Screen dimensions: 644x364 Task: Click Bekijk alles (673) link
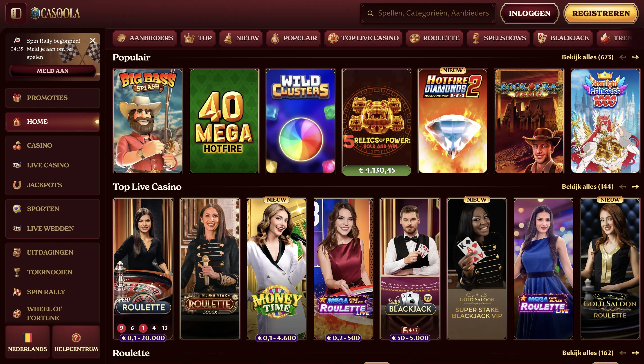[x=588, y=57]
